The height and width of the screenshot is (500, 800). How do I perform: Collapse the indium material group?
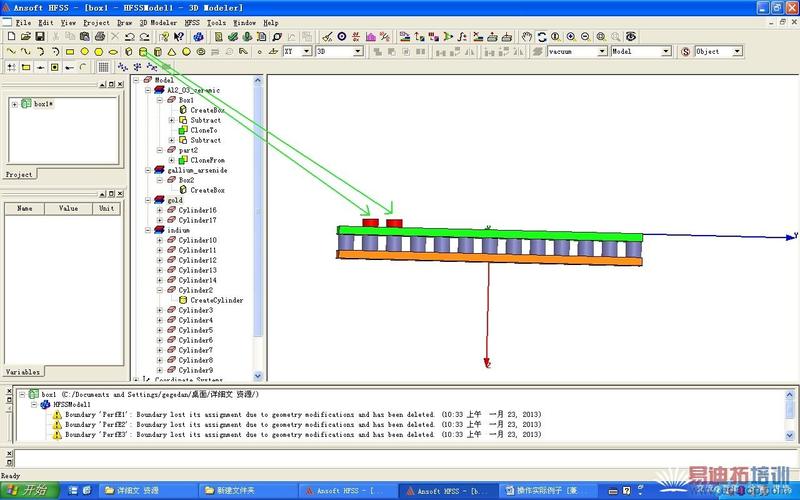(x=148, y=230)
